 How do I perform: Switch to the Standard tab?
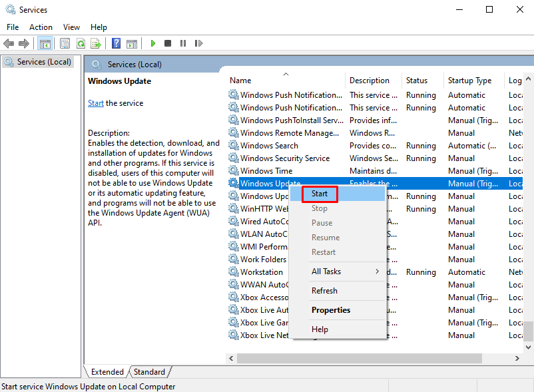pos(150,372)
